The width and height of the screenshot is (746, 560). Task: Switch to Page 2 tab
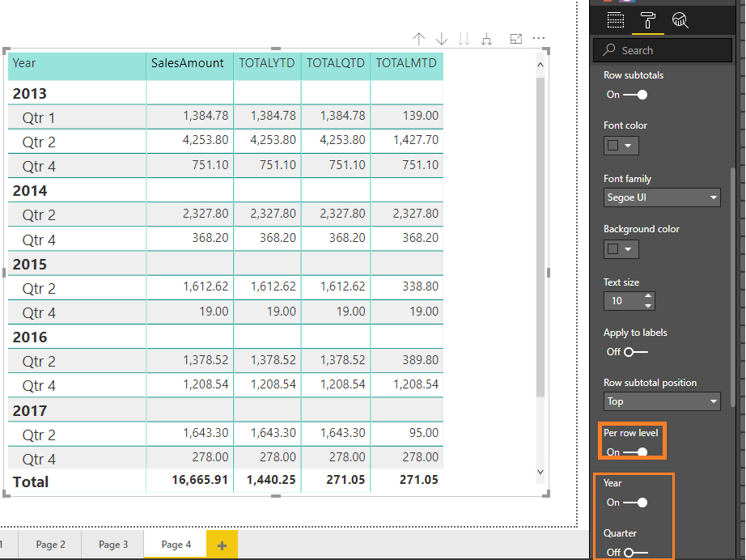(50, 545)
